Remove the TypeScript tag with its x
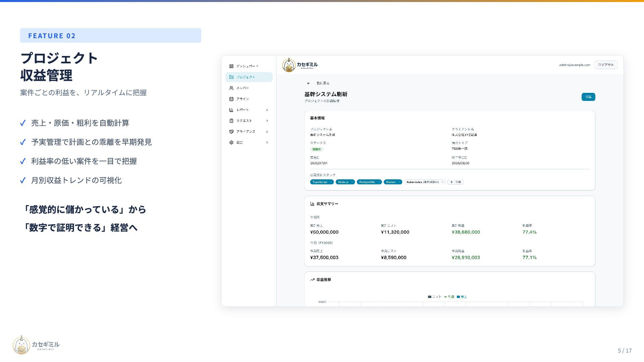This screenshot has height=362, width=644. [x=331, y=182]
